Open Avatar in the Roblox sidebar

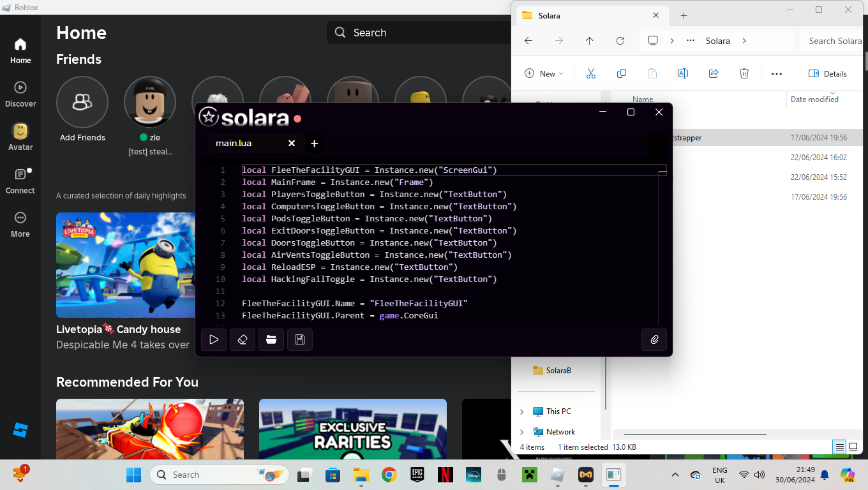coord(20,137)
